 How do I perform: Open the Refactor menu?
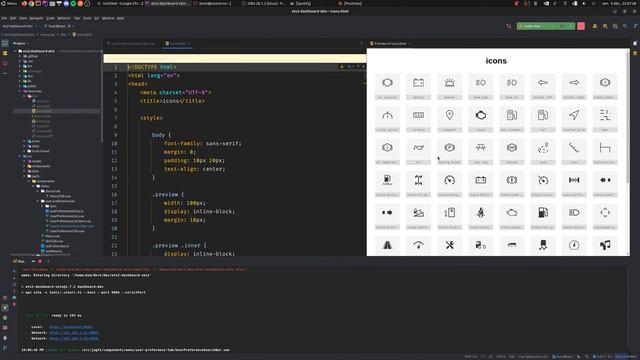(64, 18)
